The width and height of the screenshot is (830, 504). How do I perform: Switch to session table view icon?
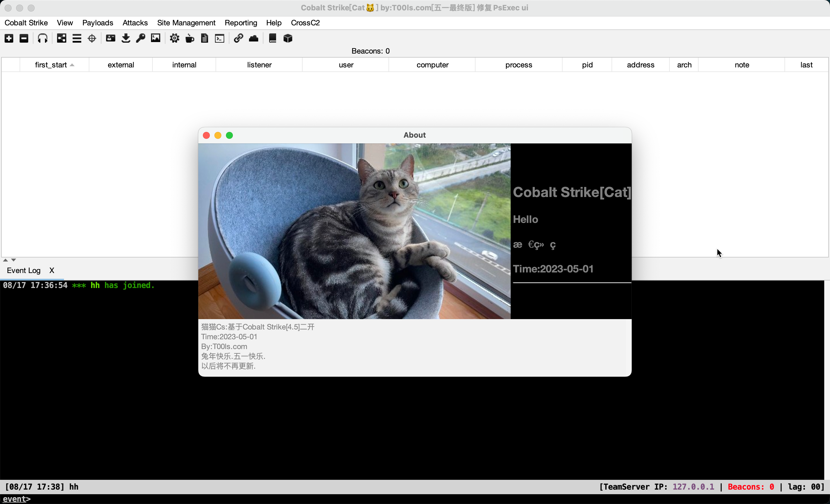coord(77,38)
